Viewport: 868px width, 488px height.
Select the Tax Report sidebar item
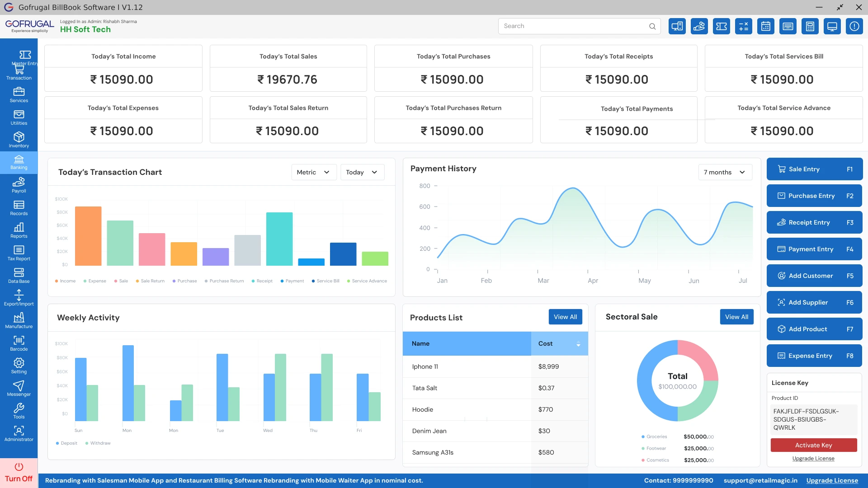click(19, 252)
